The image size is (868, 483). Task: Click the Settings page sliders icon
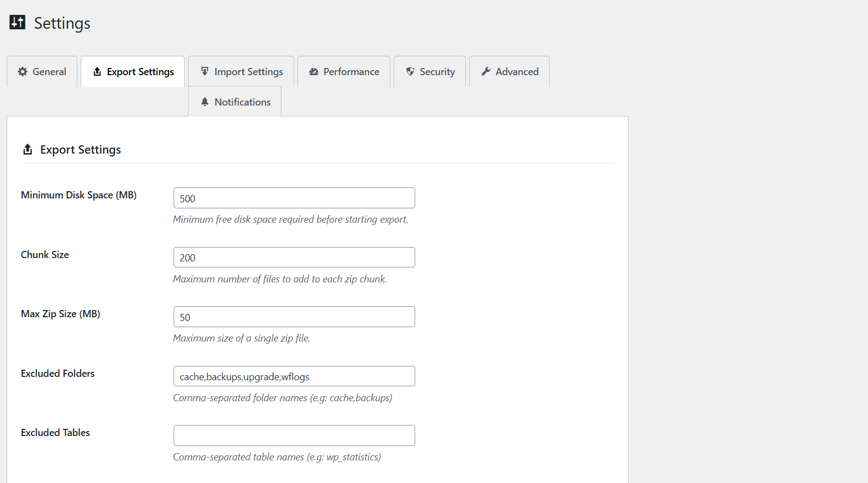(18, 22)
